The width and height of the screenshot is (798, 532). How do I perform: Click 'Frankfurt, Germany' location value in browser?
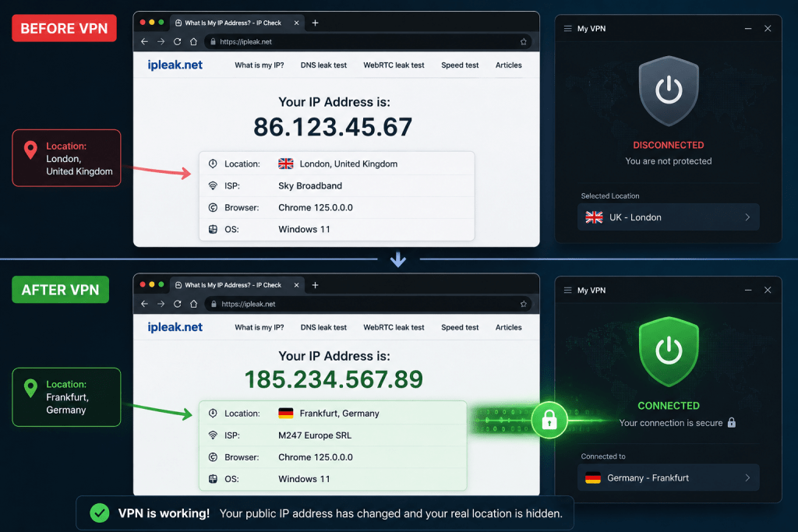340,413
